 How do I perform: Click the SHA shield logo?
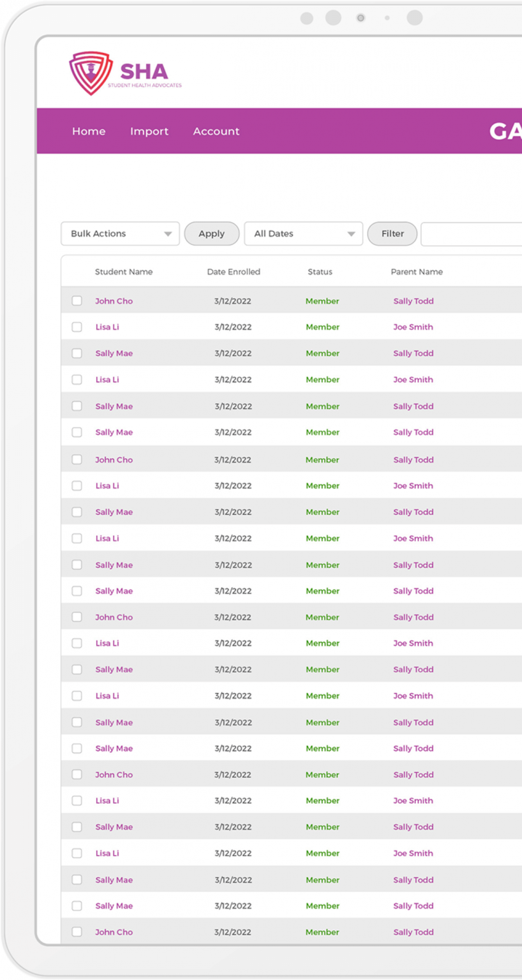coord(90,74)
